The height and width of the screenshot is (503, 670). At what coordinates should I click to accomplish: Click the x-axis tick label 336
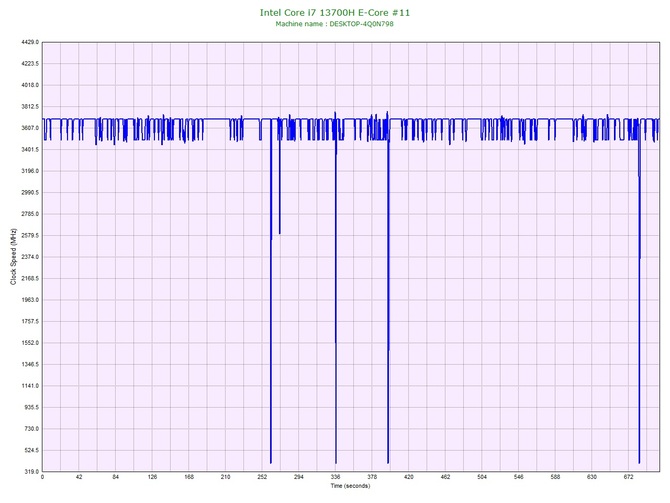336,477
